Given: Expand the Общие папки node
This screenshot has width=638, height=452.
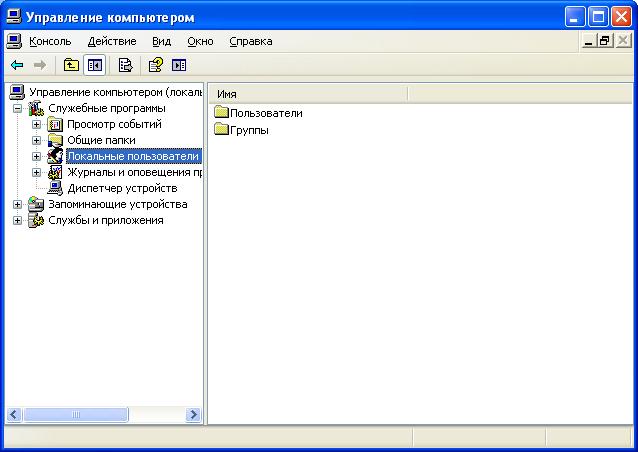Looking at the screenshot, I should point(37,140).
